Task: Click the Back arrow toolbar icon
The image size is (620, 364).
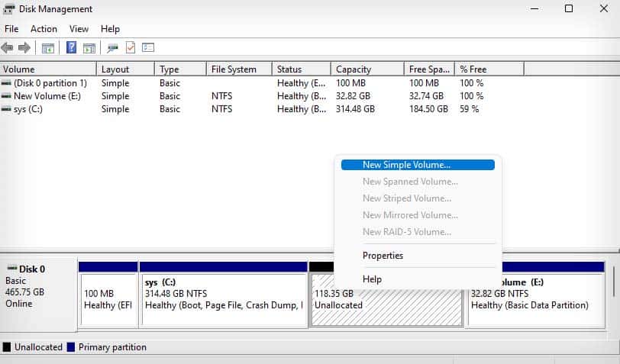Action: pos(7,48)
